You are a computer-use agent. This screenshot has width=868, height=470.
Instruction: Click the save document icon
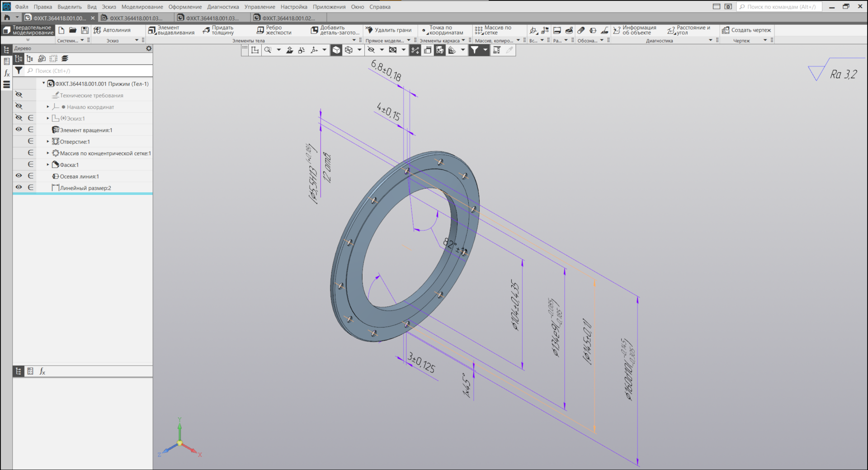[85, 30]
